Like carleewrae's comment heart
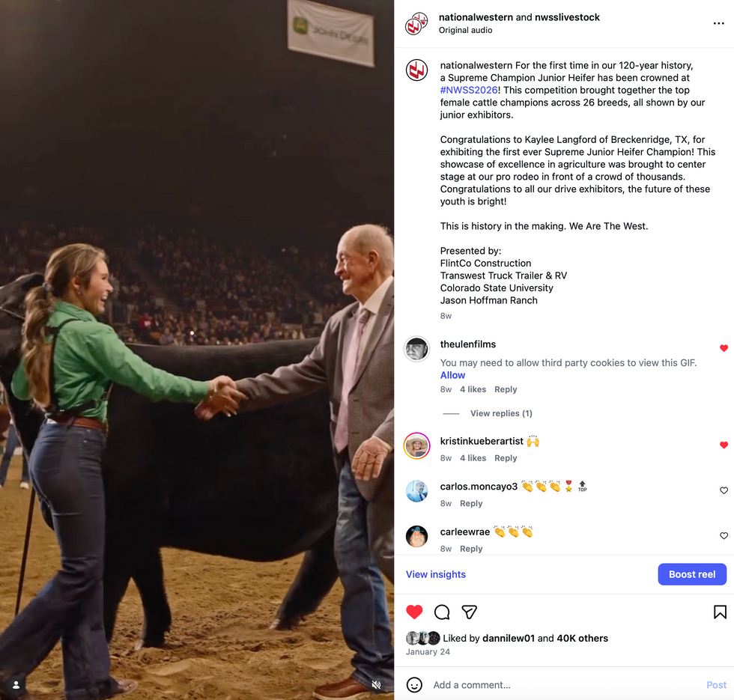This screenshot has height=700, width=734. pos(724,536)
